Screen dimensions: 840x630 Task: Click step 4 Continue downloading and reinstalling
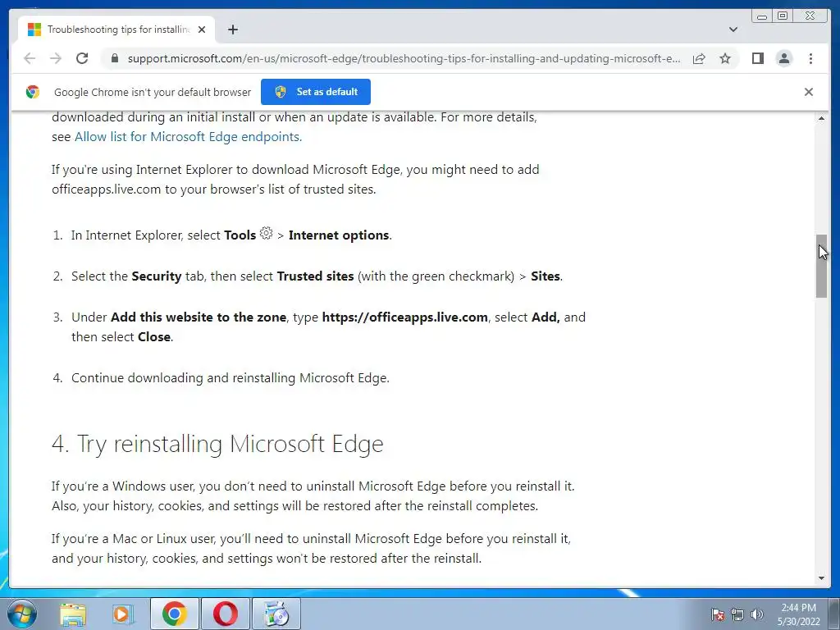click(231, 378)
